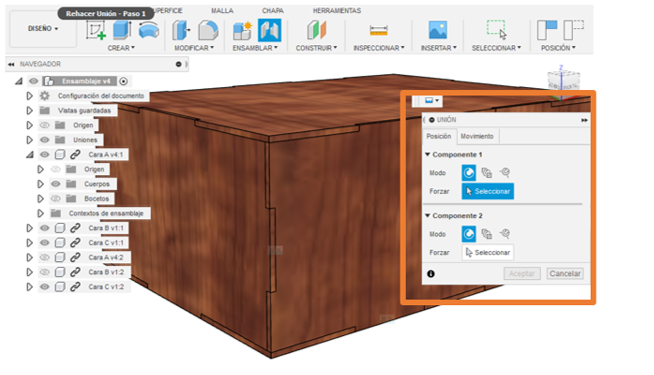Switch to the HERRAMIENTAS tab
Image resolution: width=654 pixels, height=375 pixels.
[x=337, y=10]
